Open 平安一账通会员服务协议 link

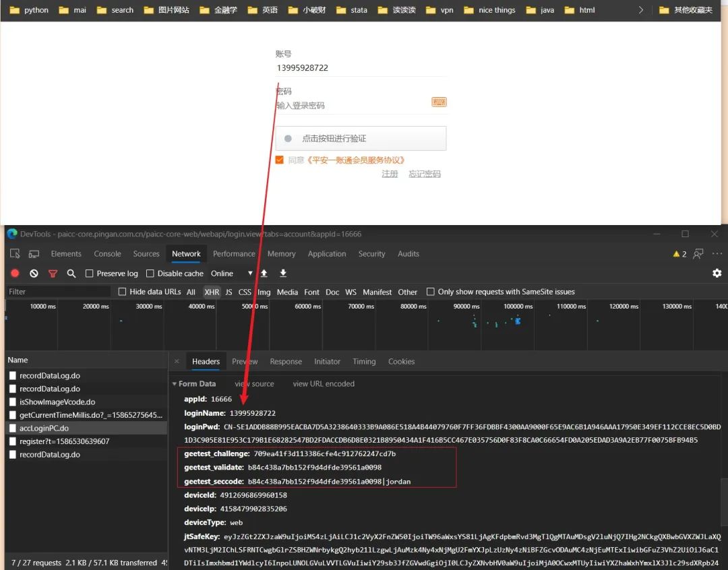tap(356, 160)
